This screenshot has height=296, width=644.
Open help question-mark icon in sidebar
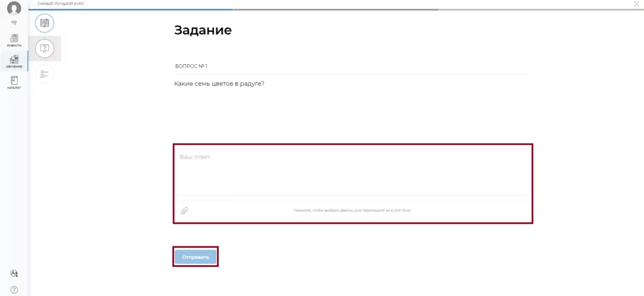click(14, 290)
